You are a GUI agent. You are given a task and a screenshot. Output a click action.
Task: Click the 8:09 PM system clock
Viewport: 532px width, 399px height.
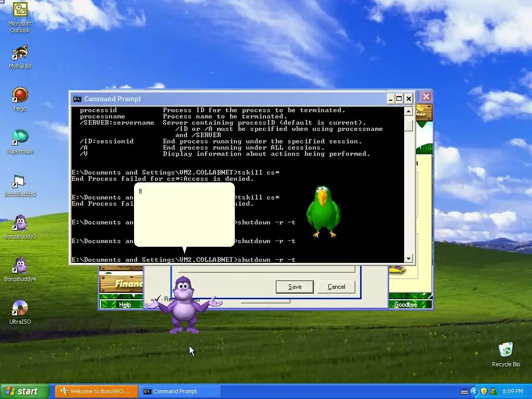pyautogui.click(x=512, y=391)
